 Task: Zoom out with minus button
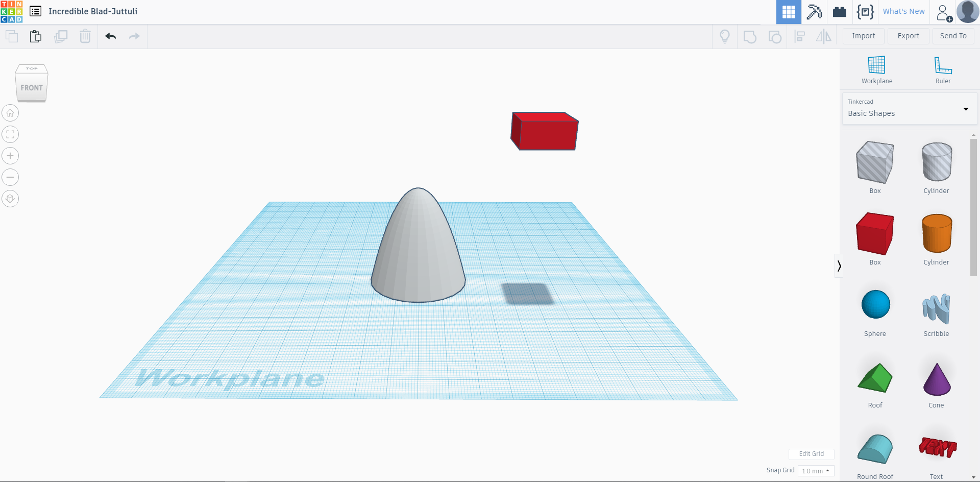tap(10, 177)
